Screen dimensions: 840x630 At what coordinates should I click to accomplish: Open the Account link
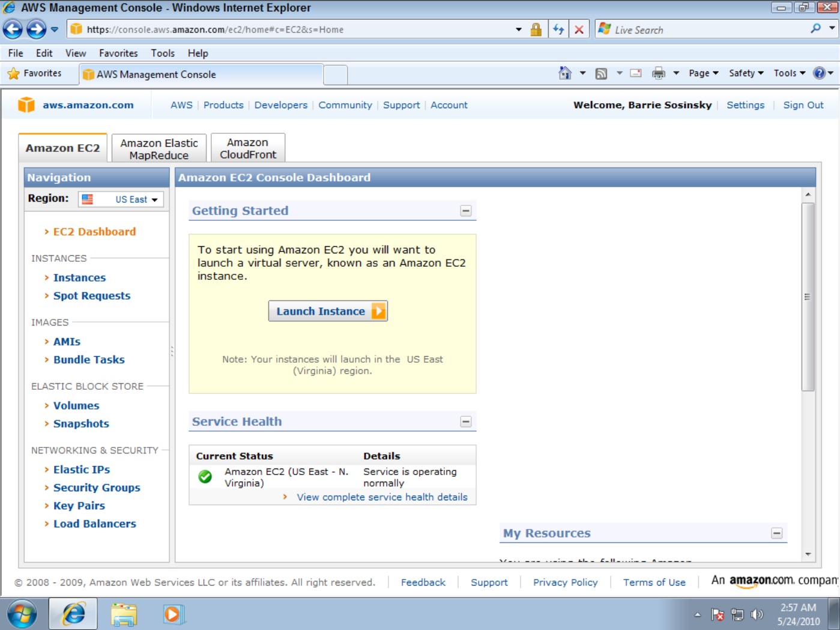coord(449,105)
